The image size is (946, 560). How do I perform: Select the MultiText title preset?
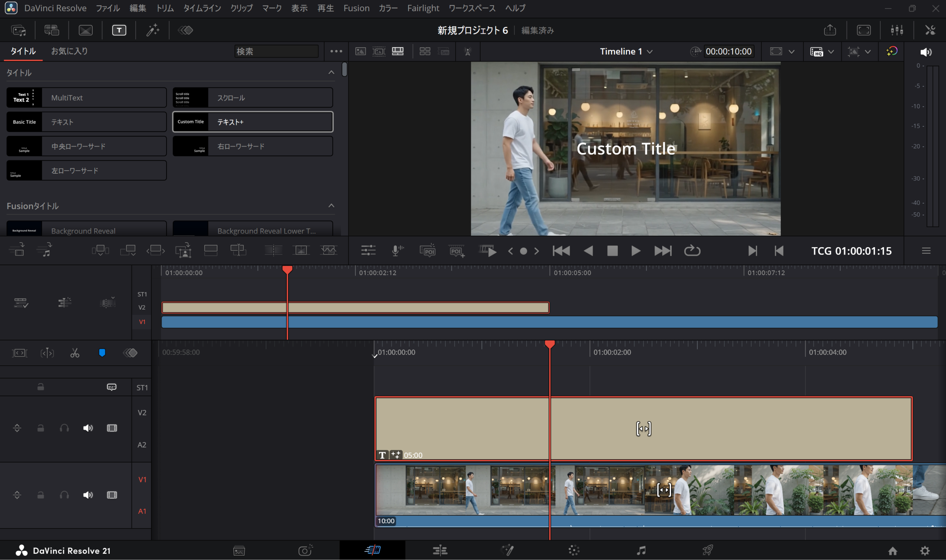pyautogui.click(x=86, y=98)
